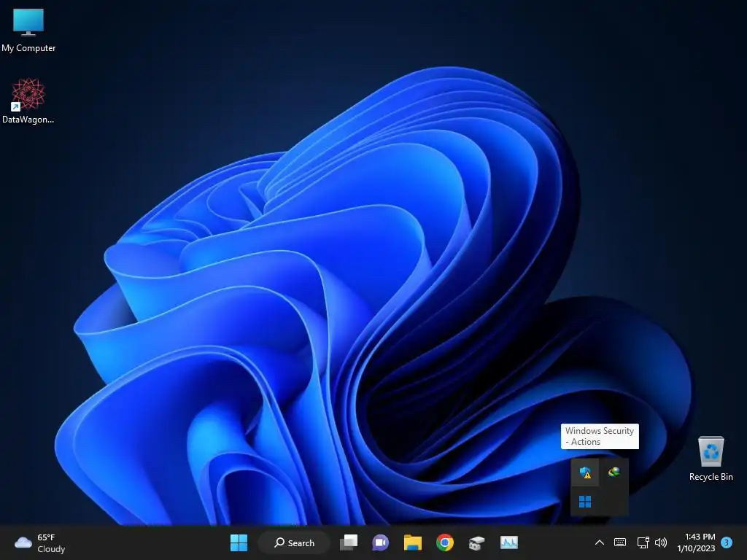
Task: Open the performance monitor taskbar icon
Action: pyautogui.click(x=508, y=542)
